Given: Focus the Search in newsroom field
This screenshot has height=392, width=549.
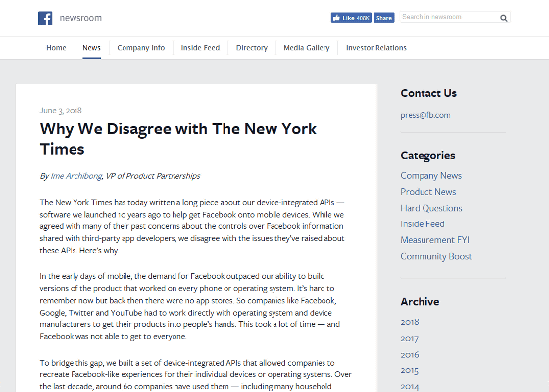Looking at the screenshot, I should click(455, 17).
